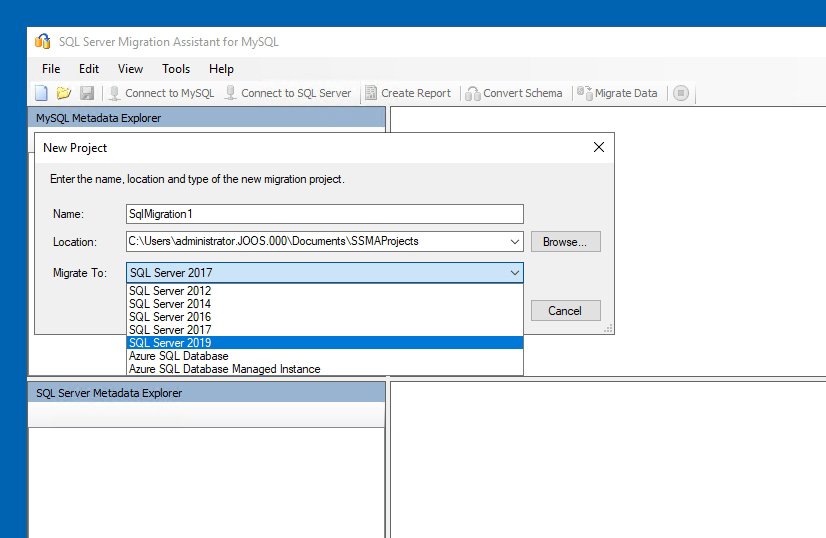Click the New Project toolbar icon

coord(42,93)
